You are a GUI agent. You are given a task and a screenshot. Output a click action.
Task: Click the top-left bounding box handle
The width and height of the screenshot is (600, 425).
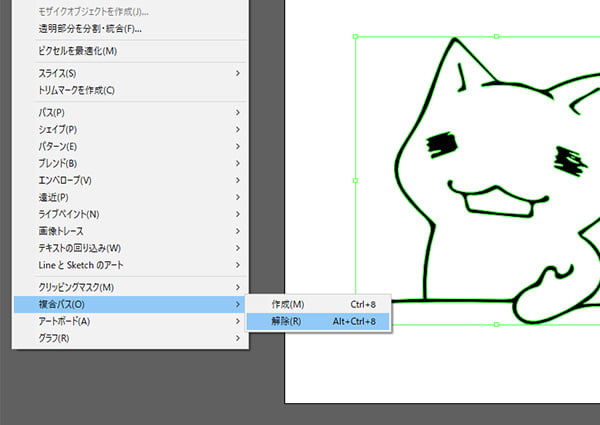[x=355, y=37]
